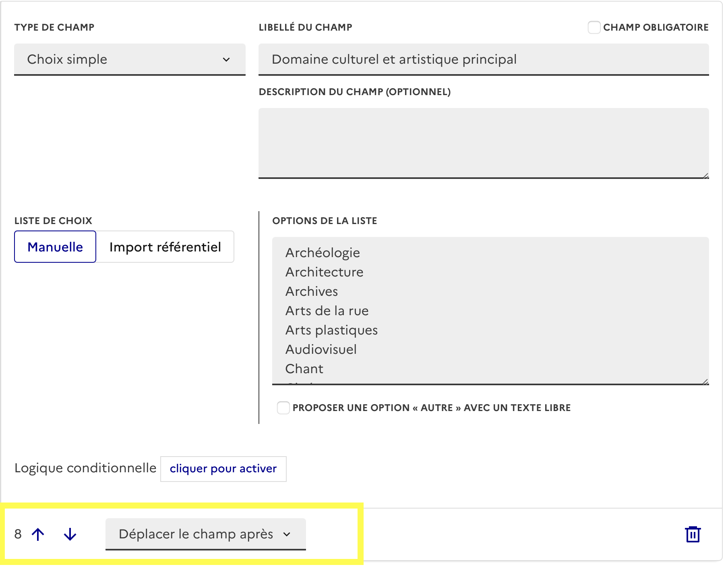Expand the Déplacer le champ après dropdown
Image resolution: width=728 pixels, height=569 pixels.
pyautogui.click(x=205, y=534)
